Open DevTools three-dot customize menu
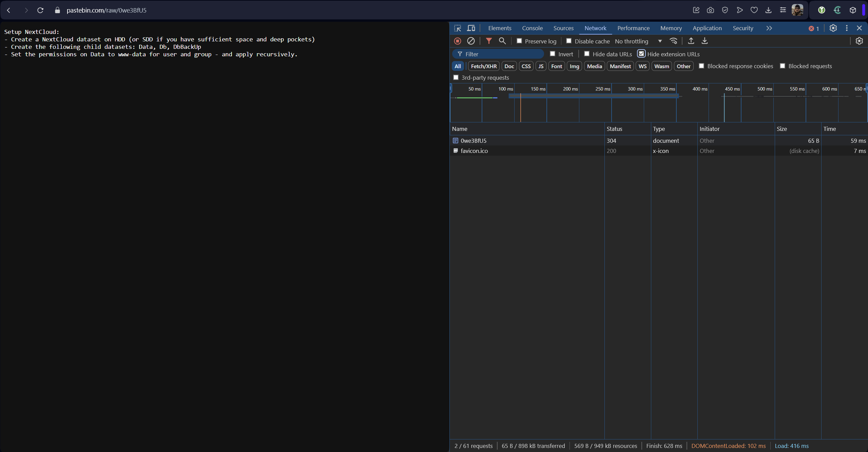The image size is (868, 452). coord(847,28)
